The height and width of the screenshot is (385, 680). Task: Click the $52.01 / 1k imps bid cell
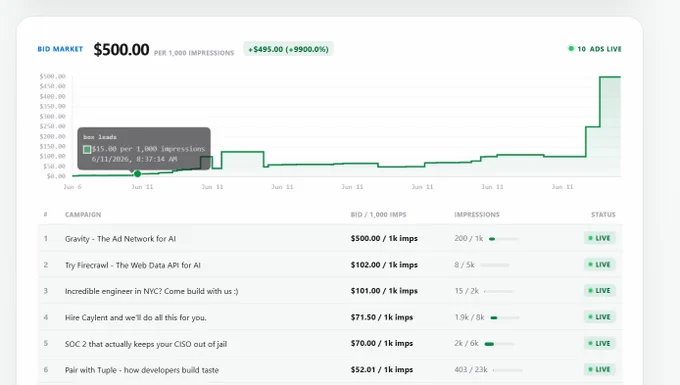[x=382, y=370]
